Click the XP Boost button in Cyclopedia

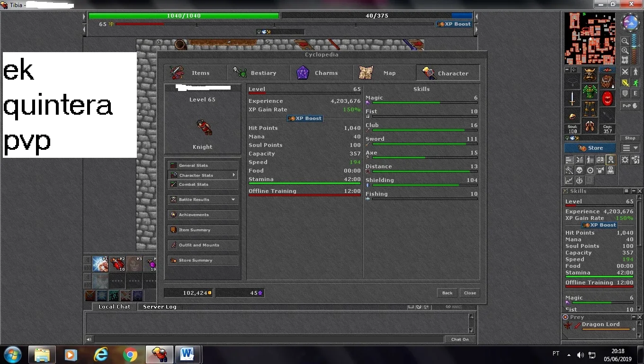coord(305,118)
